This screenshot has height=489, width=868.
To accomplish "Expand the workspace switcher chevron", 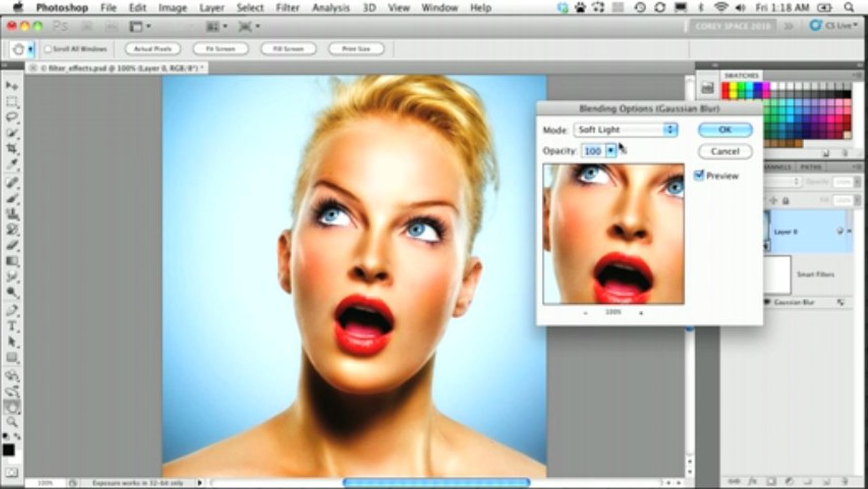I will click(x=789, y=26).
